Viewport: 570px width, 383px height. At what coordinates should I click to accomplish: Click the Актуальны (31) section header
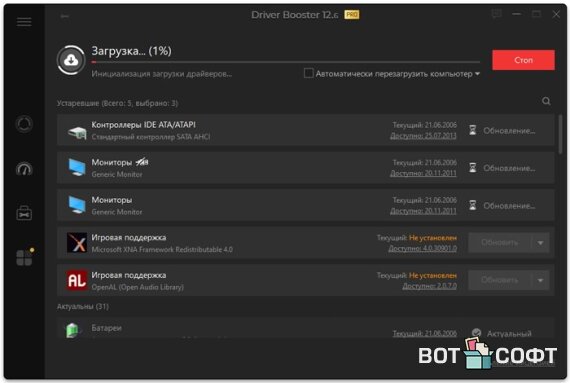(83, 307)
